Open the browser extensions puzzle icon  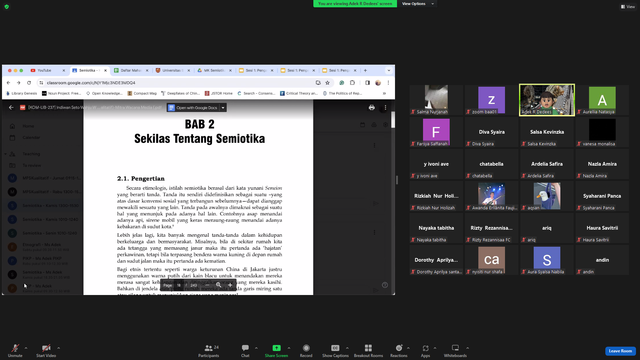(352, 82)
